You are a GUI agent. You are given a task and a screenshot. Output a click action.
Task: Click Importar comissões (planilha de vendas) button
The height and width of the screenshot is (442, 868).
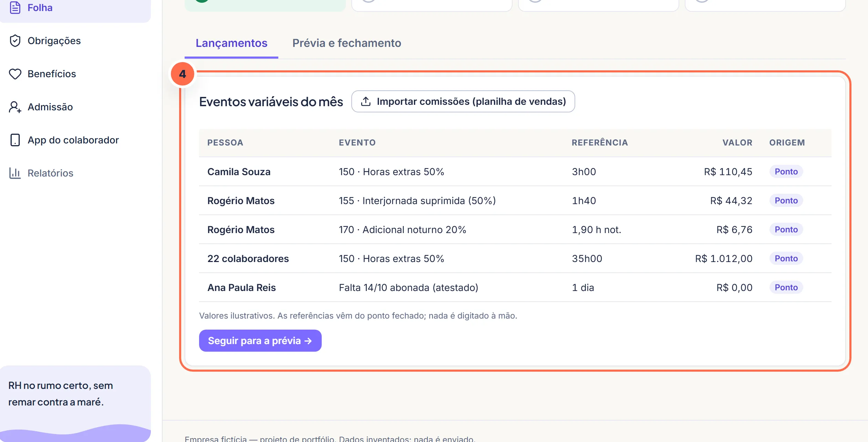463,101
